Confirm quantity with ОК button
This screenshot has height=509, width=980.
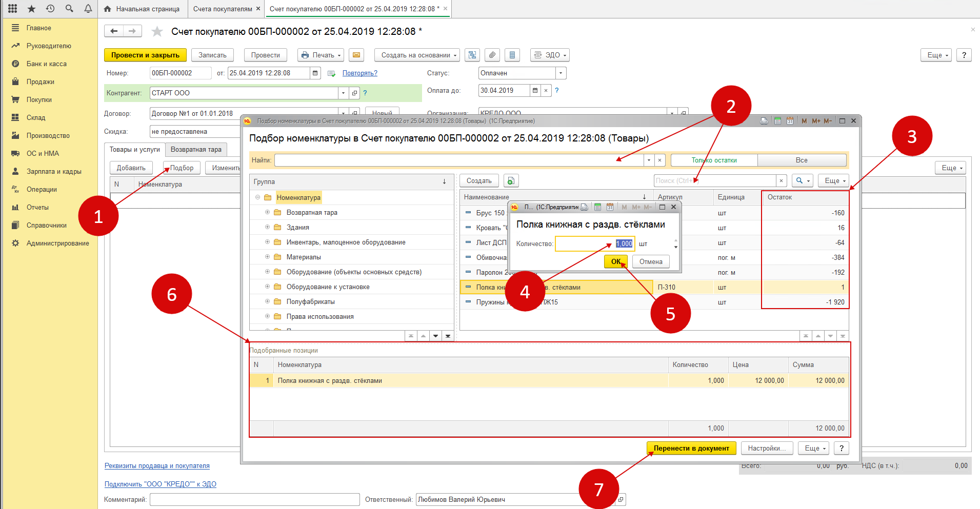click(x=616, y=261)
